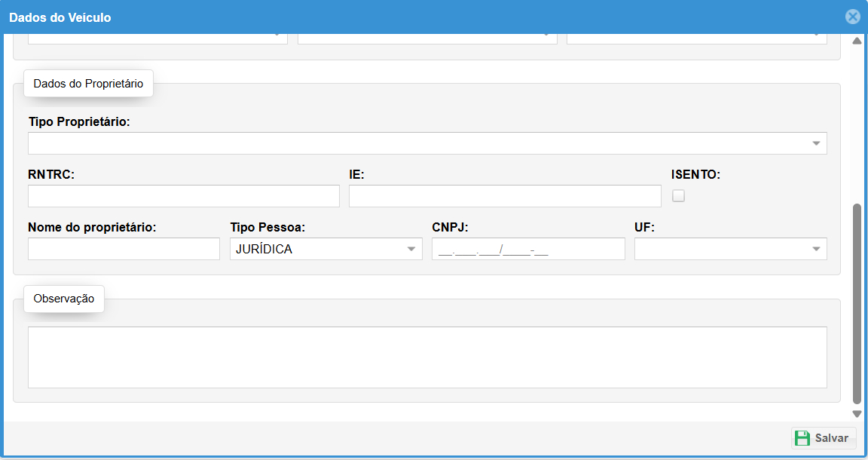Screen dimensions: 868x460
Task: Focus the RNTRC input field
Action: (x=183, y=196)
